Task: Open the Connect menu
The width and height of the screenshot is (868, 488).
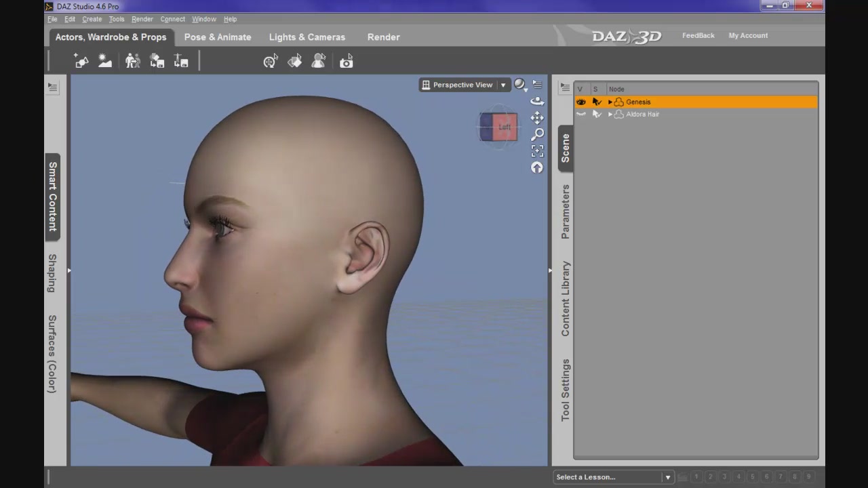Action: (173, 19)
